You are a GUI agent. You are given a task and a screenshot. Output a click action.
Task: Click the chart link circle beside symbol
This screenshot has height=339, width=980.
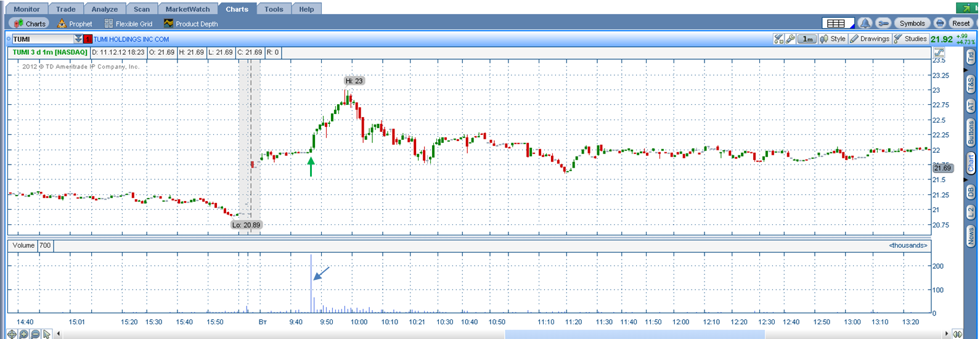(x=9, y=39)
